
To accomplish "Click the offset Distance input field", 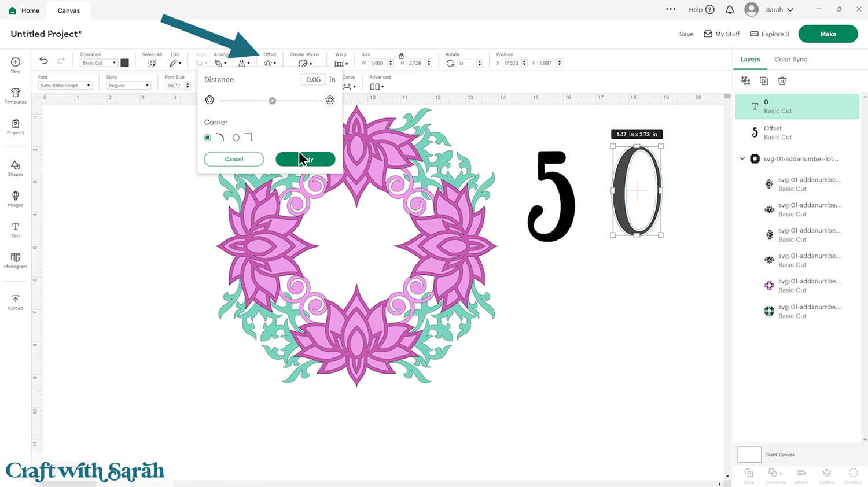I will 313,80.
